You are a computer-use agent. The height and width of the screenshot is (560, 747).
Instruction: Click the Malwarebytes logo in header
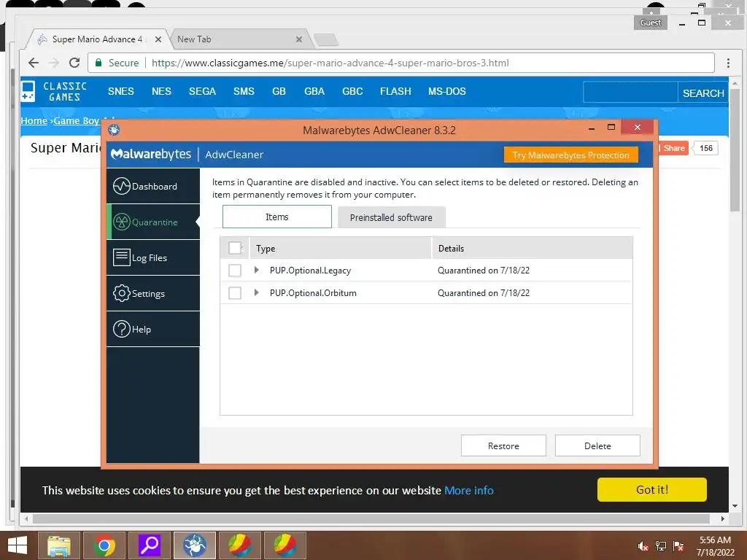(x=151, y=155)
